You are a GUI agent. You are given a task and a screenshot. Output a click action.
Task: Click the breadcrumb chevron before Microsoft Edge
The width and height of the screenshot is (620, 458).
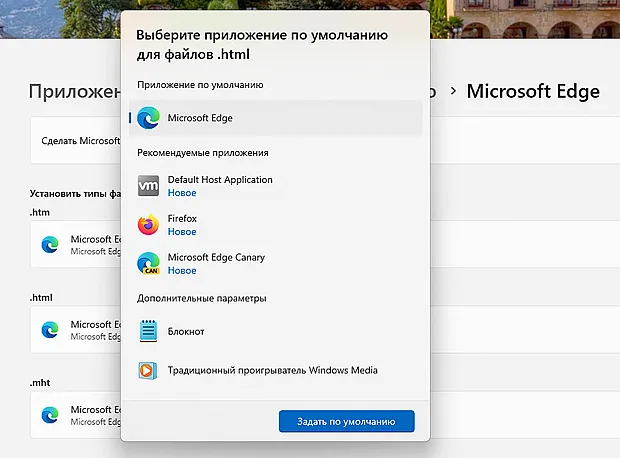(453, 91)
